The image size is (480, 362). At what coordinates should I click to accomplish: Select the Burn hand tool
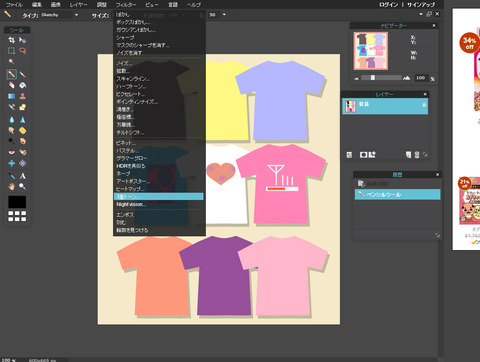coord(22,141)
